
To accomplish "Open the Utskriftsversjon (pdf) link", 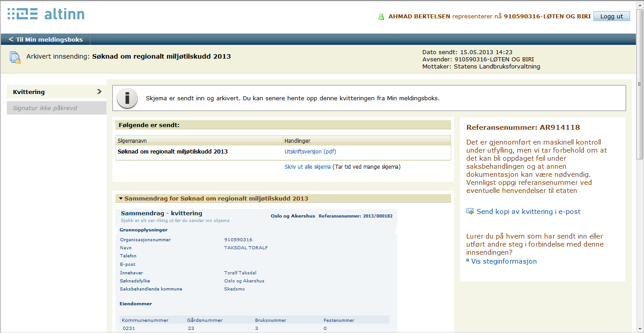I will [x=310, y=152].
